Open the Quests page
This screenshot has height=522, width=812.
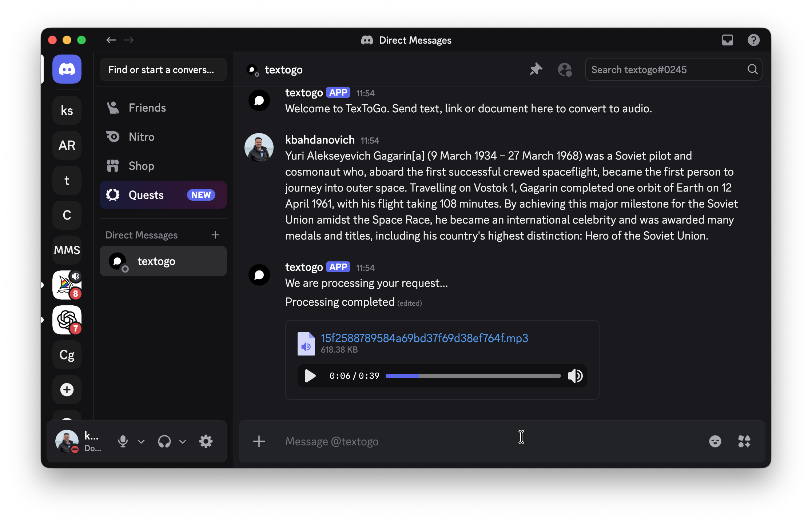click(163, 195)
